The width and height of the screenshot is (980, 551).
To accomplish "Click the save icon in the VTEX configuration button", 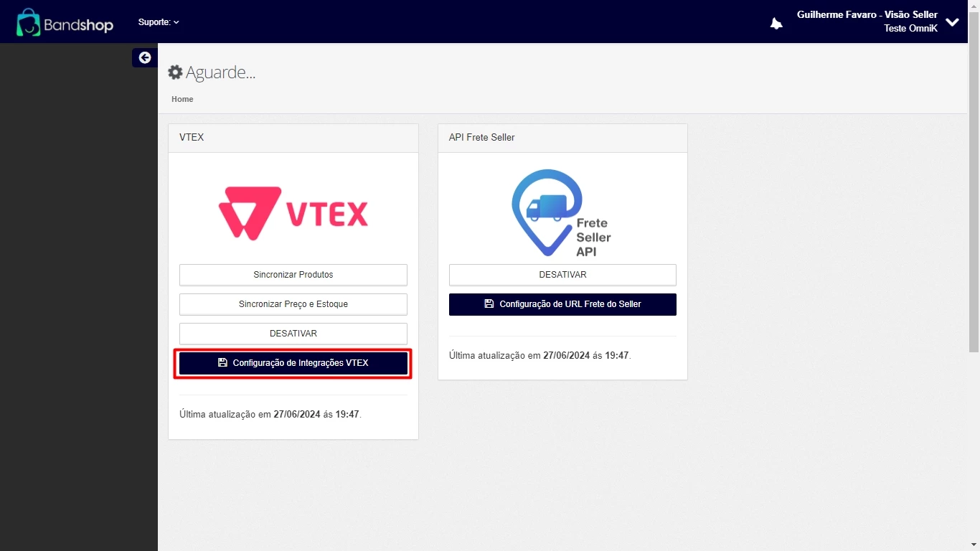I will point(222,363).
